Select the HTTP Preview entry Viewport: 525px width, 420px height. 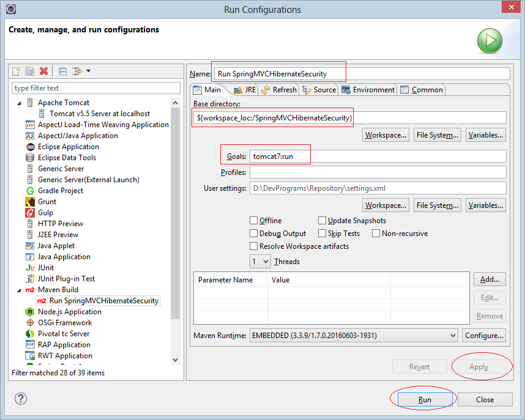(x=60, y=224)
